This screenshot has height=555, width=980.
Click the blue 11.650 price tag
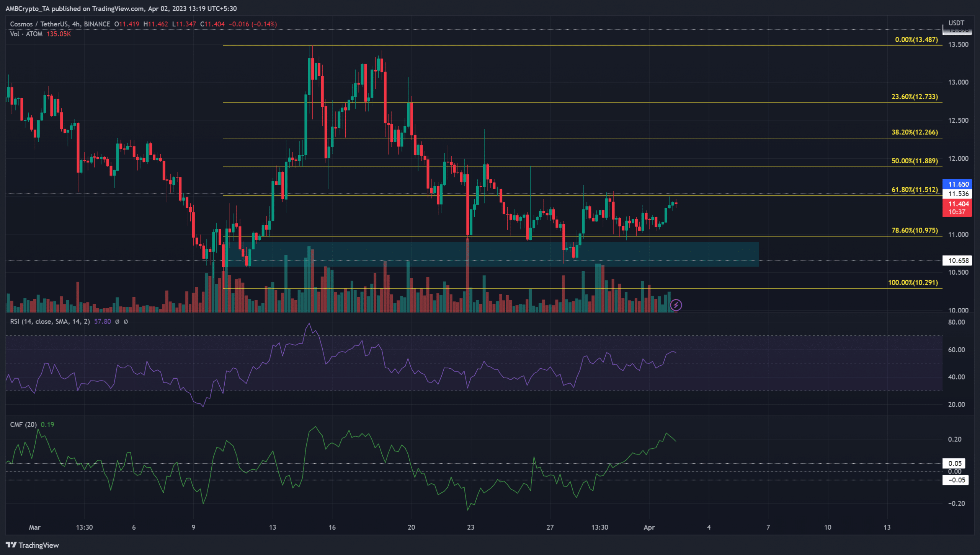coord(957,184)
